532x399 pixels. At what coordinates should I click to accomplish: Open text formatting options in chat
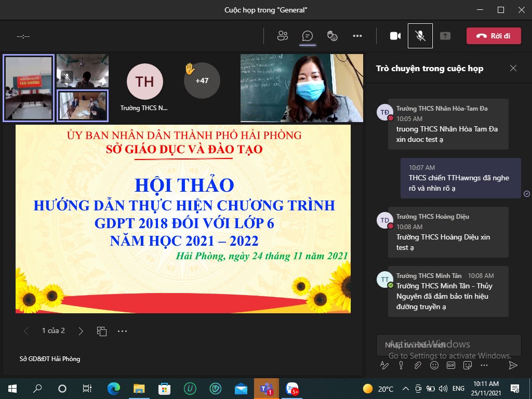pos(384,365)
